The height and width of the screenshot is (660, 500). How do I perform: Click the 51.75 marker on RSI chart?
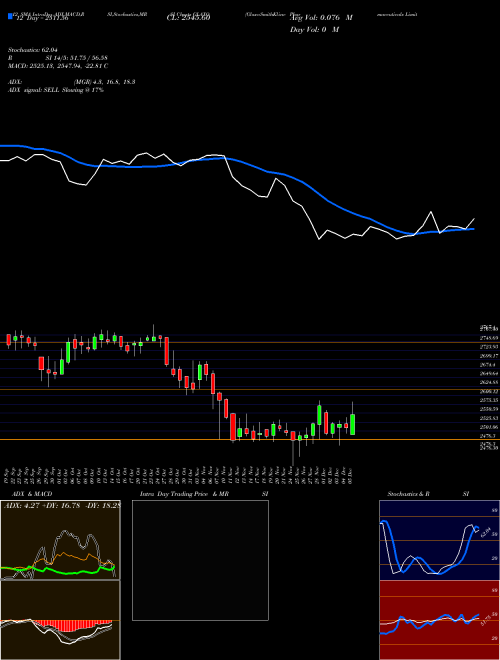pyautogui.click(x=488, y=620)
